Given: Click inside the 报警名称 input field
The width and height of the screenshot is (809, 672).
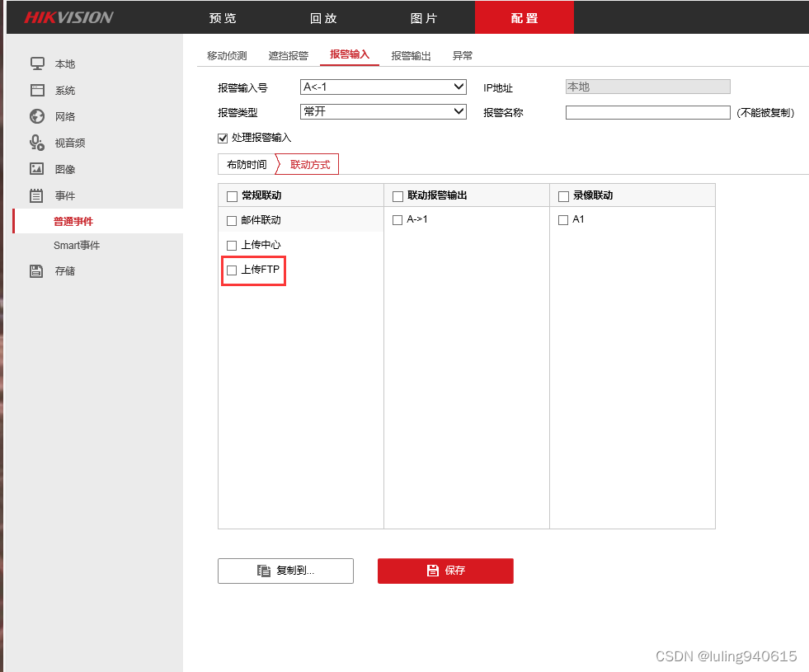Looking at the screenshot, I should coord(647,112).
